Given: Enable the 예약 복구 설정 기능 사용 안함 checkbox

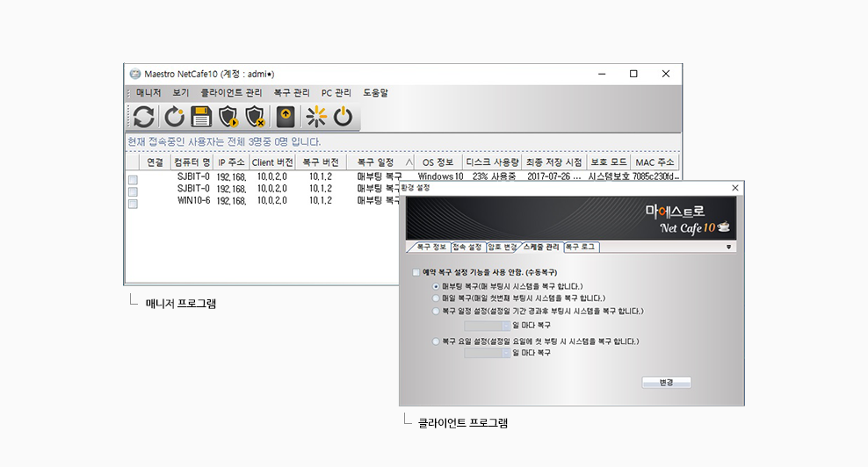Looking at the screenshot, I should [x=416, y=273].
